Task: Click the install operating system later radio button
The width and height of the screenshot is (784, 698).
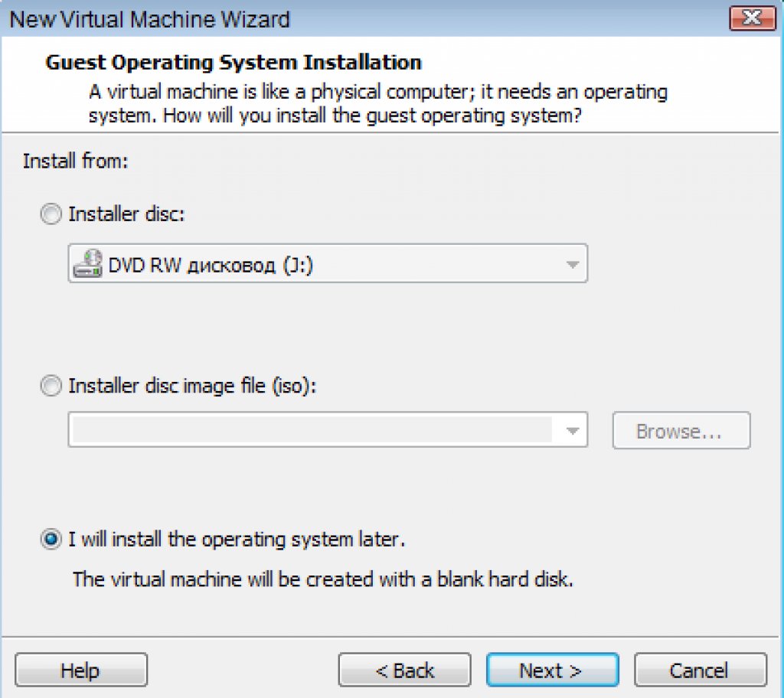Action: pos(51,540)
